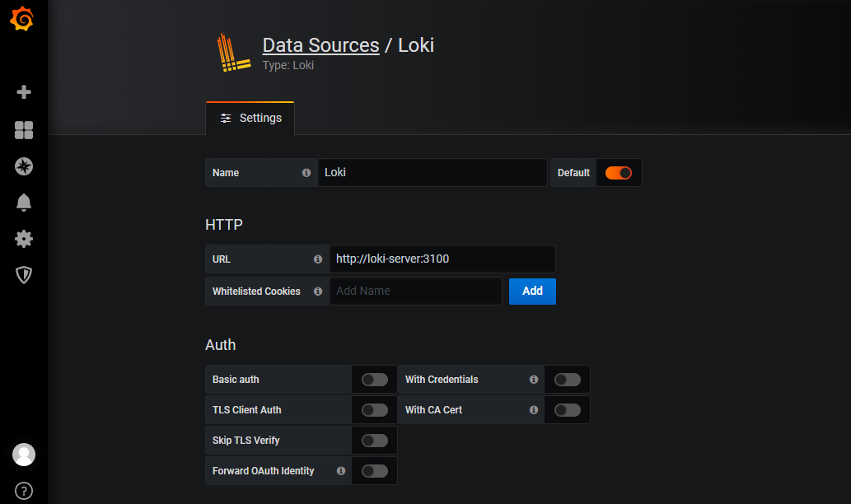851x504 pixels.
Task: Enable the With CA Cert toggle
Action: point(567,410)
